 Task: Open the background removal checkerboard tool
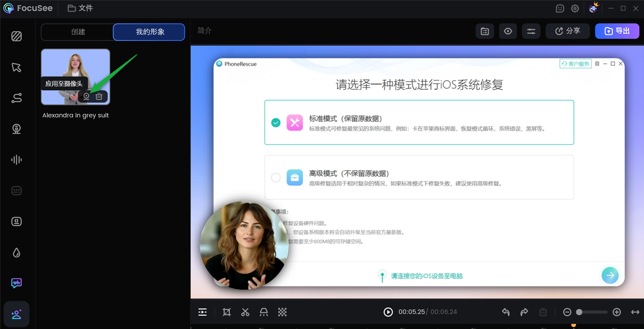pyautogui.click(x=282, y=312)
